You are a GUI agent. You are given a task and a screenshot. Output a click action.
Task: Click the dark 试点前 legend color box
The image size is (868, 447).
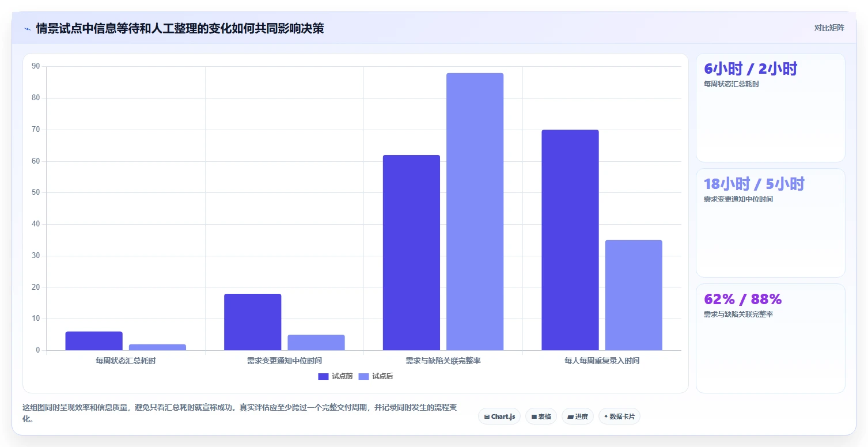pyautogui.click(x=323, y=376)
